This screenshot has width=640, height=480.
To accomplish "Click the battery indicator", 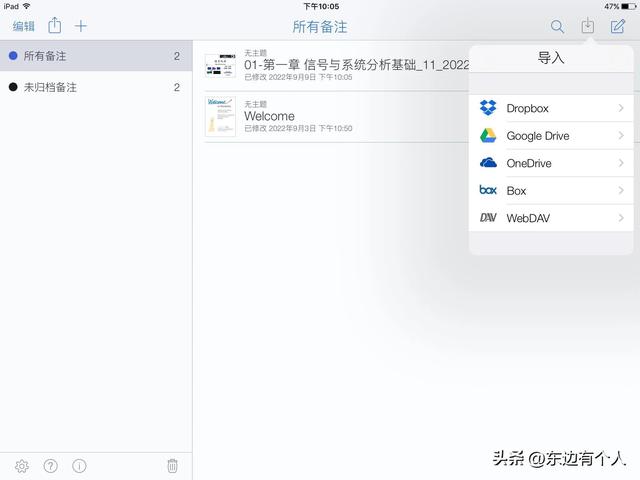I will click(629, 7).
